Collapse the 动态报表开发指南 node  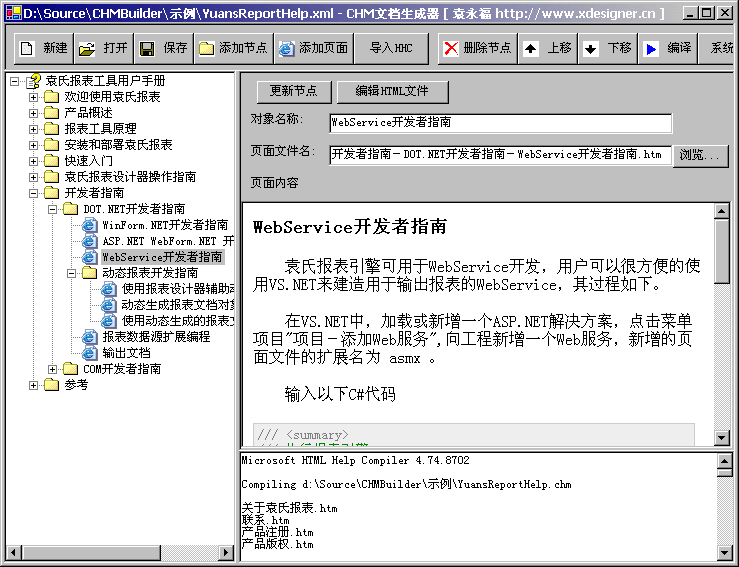coord(72,273)
